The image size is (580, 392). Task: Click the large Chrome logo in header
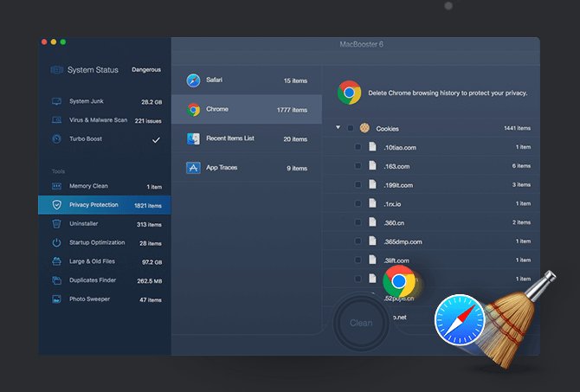coord(349,93)
